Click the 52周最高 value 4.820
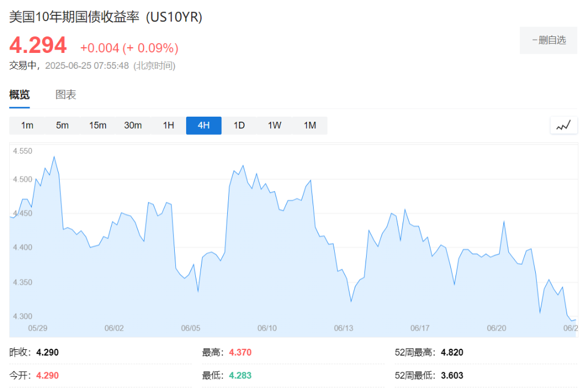The image size is (583, 392). pyautogui.click(x=451, y=352)
